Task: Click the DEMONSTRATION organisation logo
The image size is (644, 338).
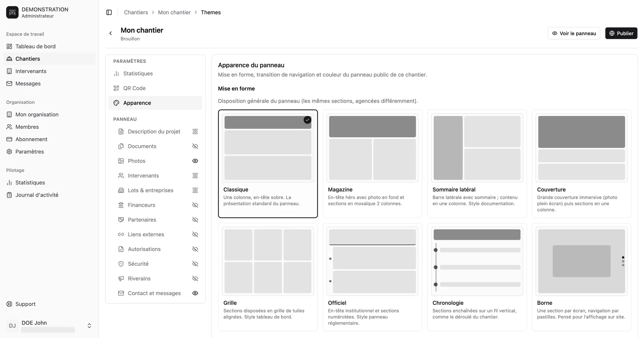Action: [x=12, y=12]
